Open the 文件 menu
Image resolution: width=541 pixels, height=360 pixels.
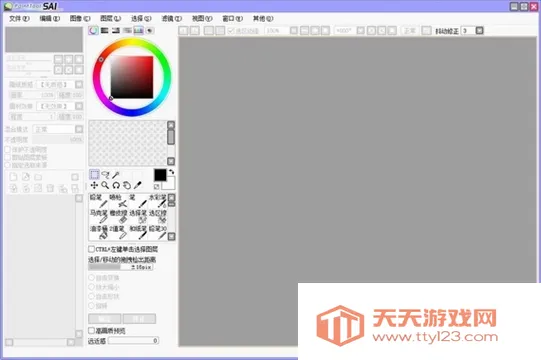click(x=19, y=19)
